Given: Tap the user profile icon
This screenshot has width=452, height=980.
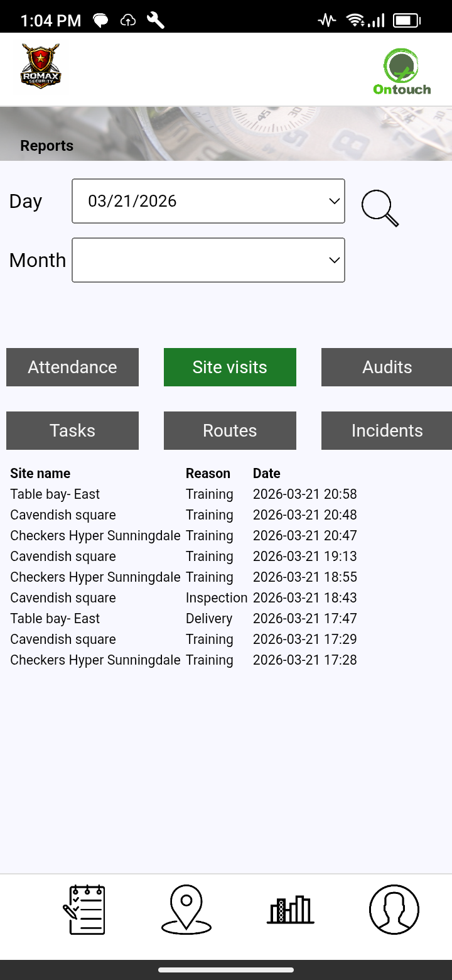Looking at the screenshot, I should coord(394,909).
